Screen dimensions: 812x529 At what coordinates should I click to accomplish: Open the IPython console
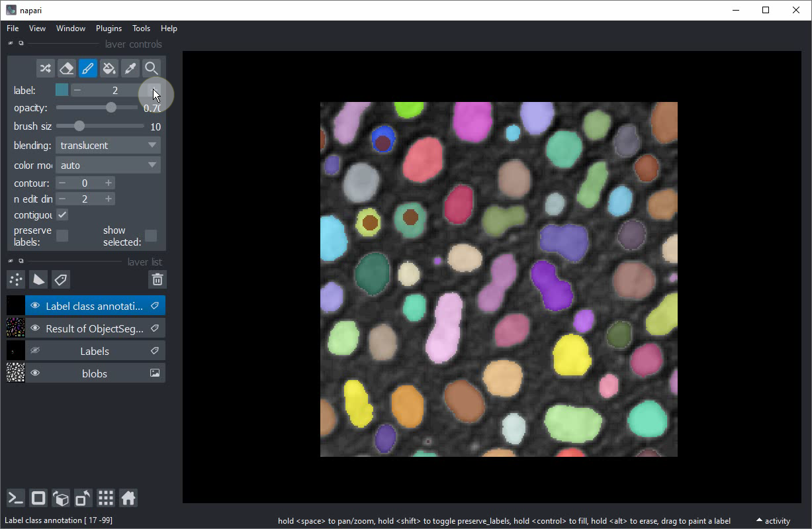pyautogui.click(x=16, y=498)
